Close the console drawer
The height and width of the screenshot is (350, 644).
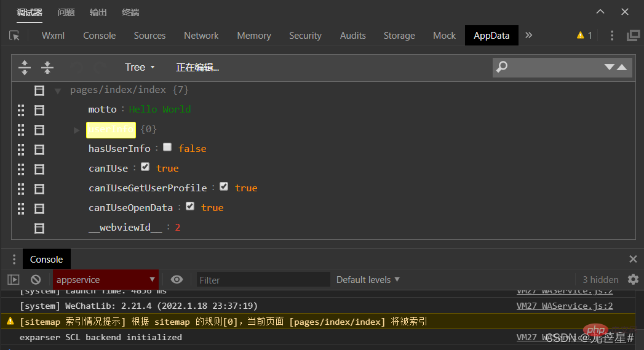click(633, 259)
